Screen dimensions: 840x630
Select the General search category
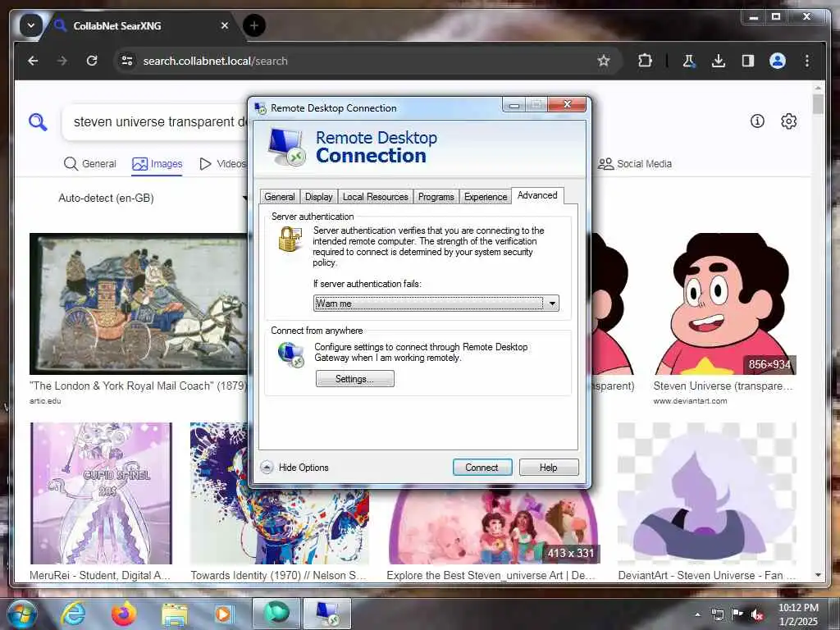click(x=90, y=164)
